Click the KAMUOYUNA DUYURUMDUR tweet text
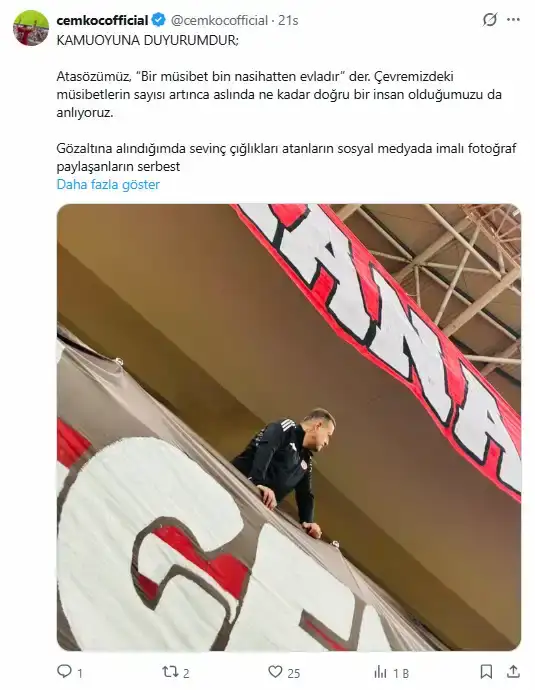The width and height of the screenshot is (535, 690). [147, 40]
